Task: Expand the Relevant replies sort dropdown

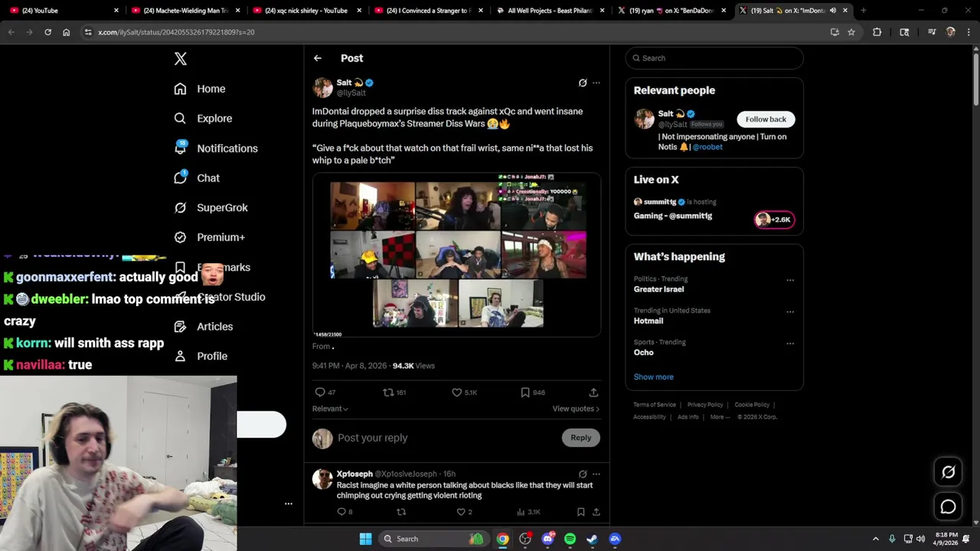Action: [330, 409]
